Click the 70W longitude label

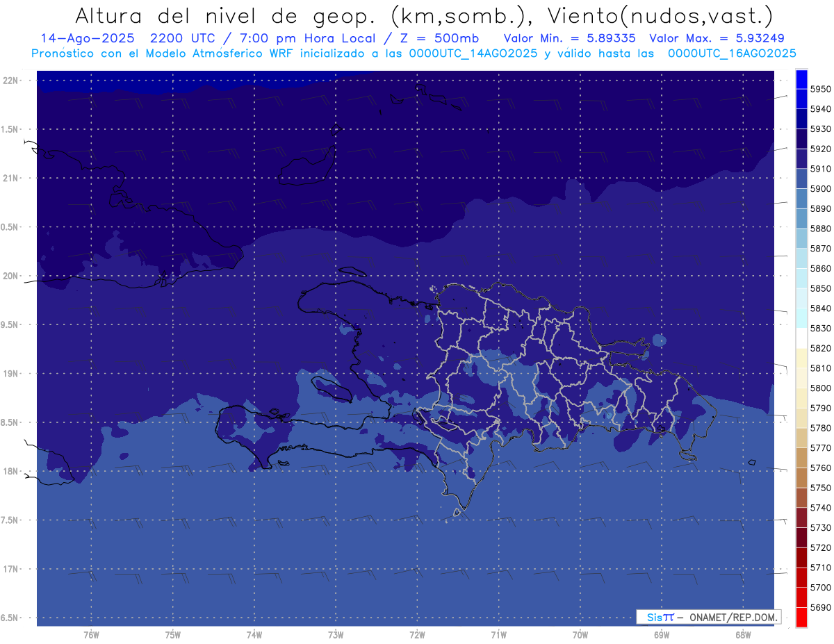[x=580, y=635]
